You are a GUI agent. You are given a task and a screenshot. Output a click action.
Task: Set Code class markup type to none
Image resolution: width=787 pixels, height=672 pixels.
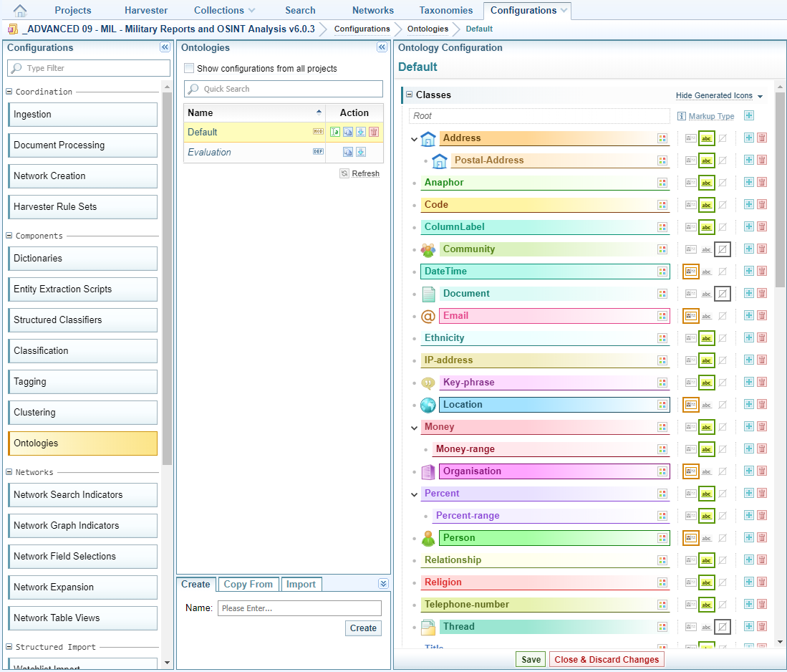[x=723, y=205]
